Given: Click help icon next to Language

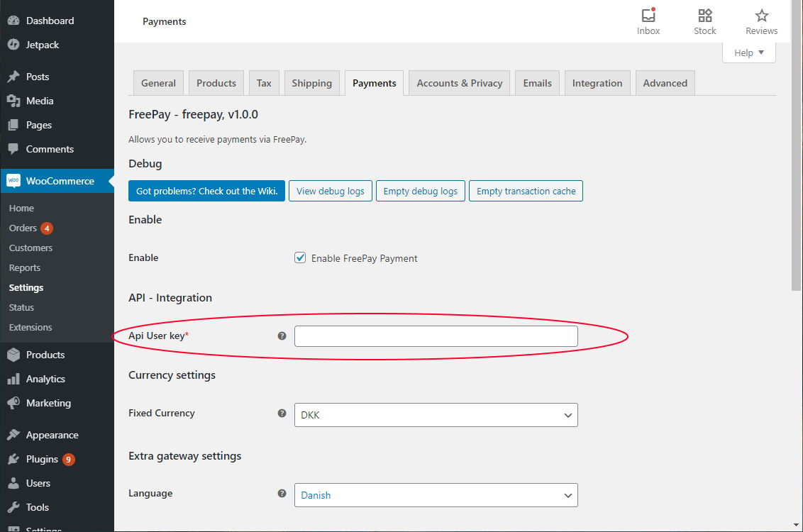Looking at the screenshot, I should pyautogui.click(x=282, y=494).
